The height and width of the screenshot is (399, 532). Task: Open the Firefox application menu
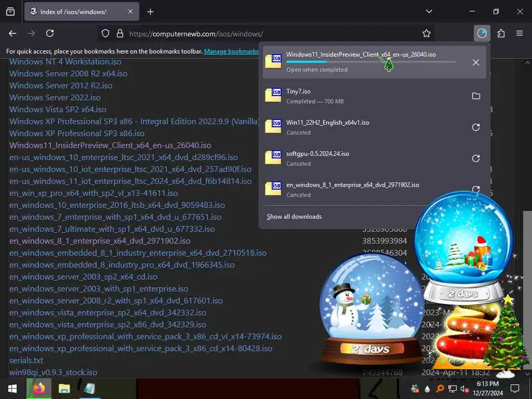tap(520, 33)
